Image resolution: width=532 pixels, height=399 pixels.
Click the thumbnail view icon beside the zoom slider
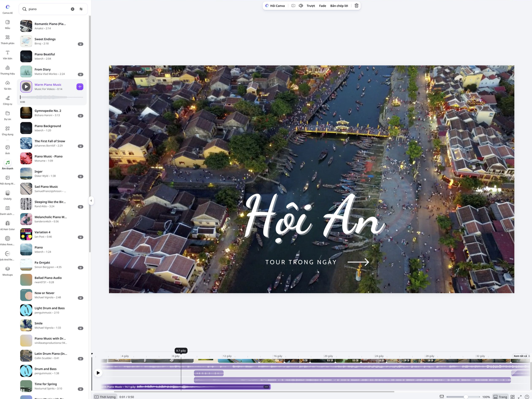[x=442, y=396]
